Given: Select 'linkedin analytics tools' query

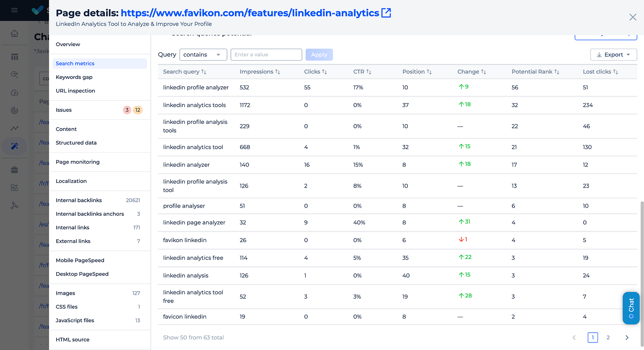Looking at the screenshot, I should click(x=194, y=105).
